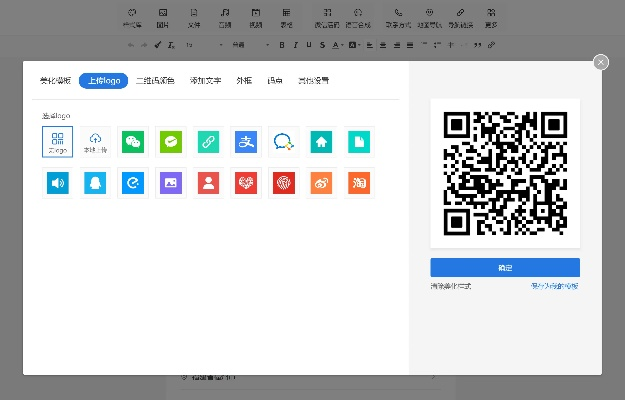The image size is (625, 400).
Task: Toggle underline in the editor format bar
Action: point(309,45)
